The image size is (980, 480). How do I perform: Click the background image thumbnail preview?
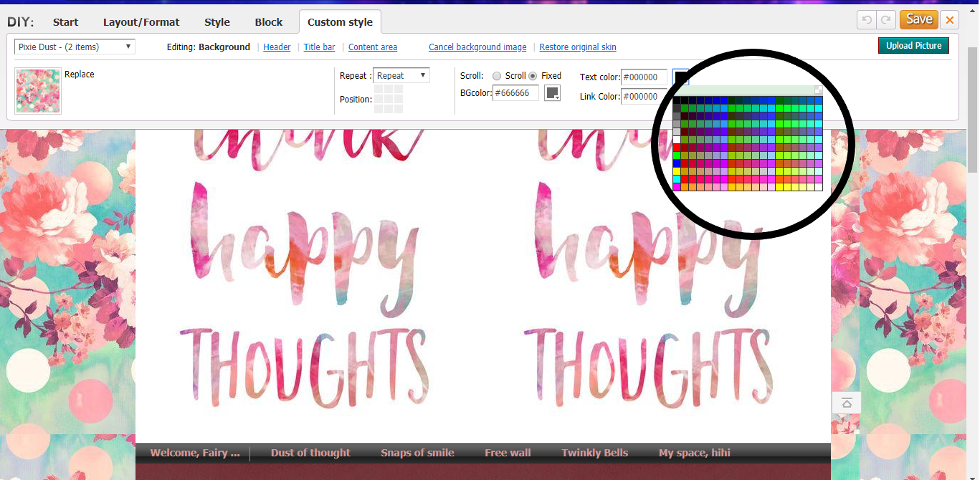(x=38, y=91)
